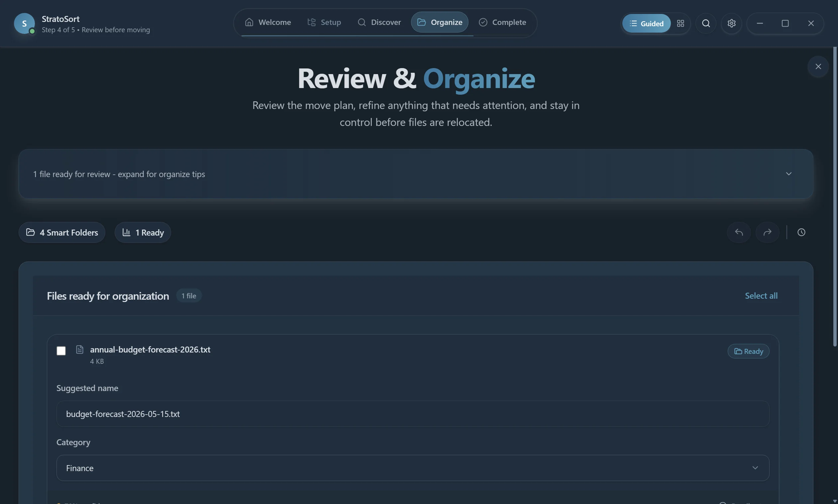Click the Ready badge on the file card

coord(748,351)
